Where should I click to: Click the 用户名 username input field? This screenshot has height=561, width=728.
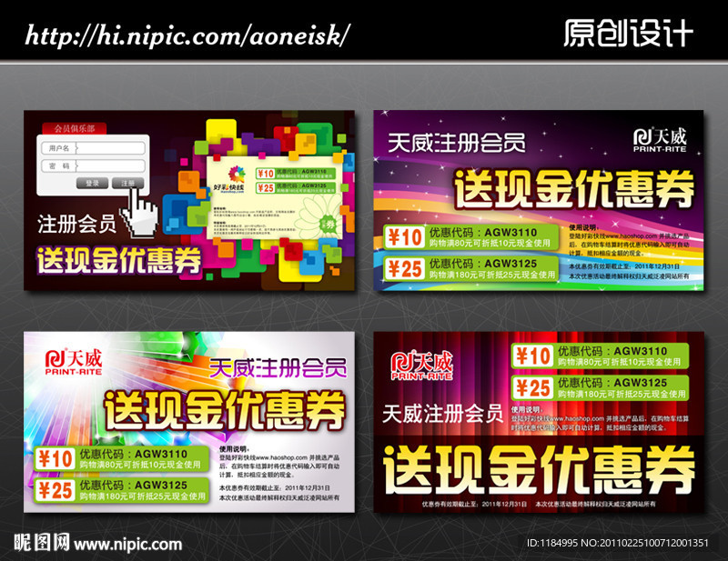point(93,148)
